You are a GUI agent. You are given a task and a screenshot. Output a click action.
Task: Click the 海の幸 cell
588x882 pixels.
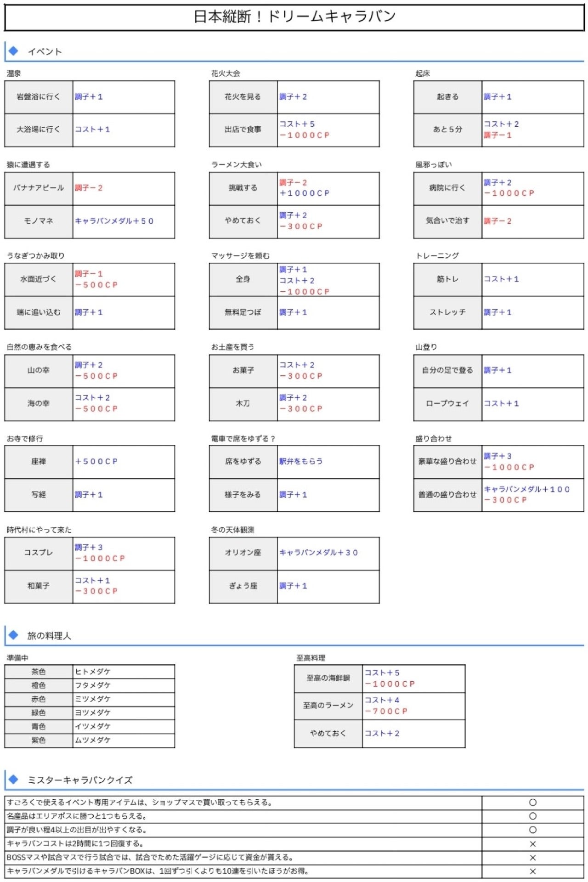39,404
